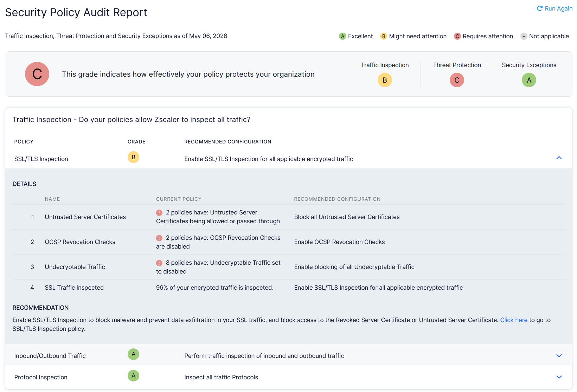Click the DETAILS section heading

[24, 184]
